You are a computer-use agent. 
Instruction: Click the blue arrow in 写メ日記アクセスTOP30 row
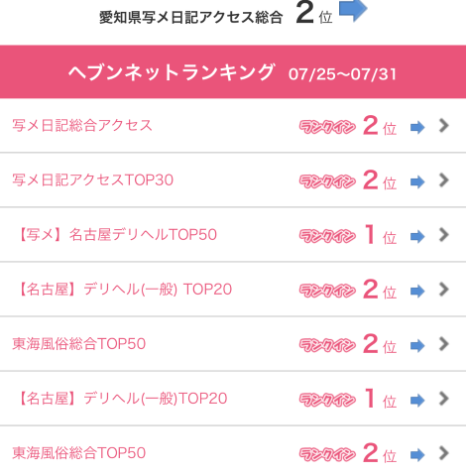pyautogui.click(x=417, y=181)
